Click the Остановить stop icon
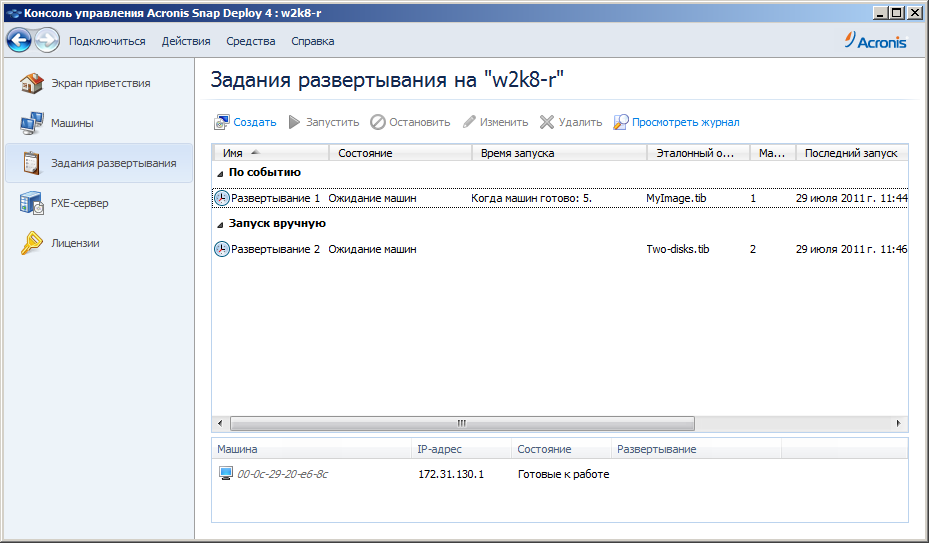This screenshot has width=929, height=543. (x=377, y=122)
